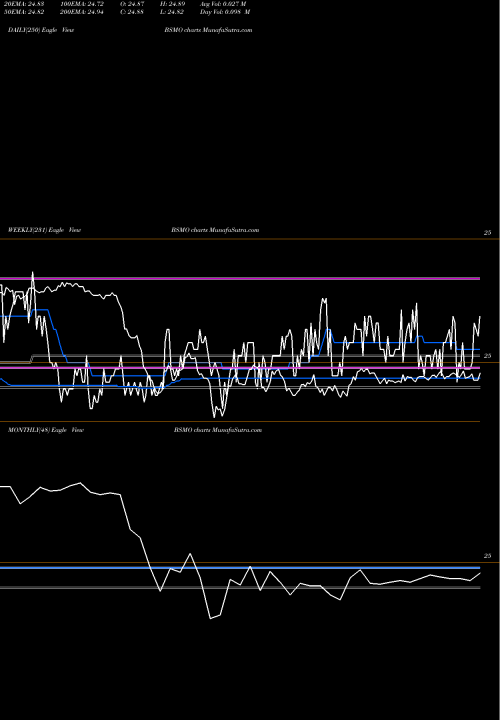Select the close price C: 24.88
This screenshot has height=720, width=500.
coord(132,12)
